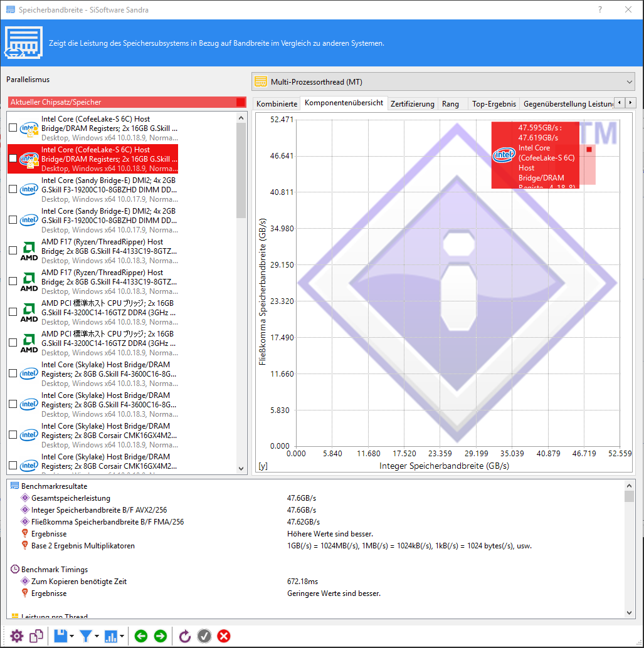
Task: Open help via the question mark icon
Action: click(x=599, y=9)
